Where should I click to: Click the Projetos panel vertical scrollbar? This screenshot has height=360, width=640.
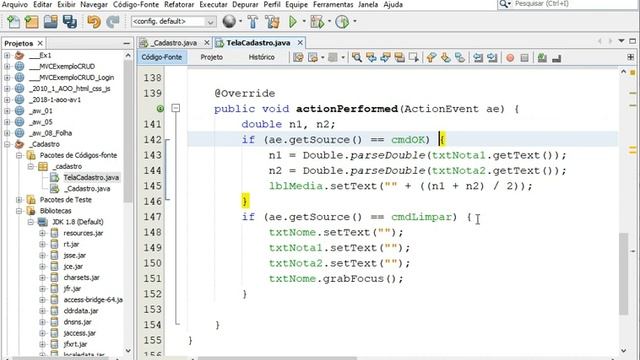click(x=128, y=131)
